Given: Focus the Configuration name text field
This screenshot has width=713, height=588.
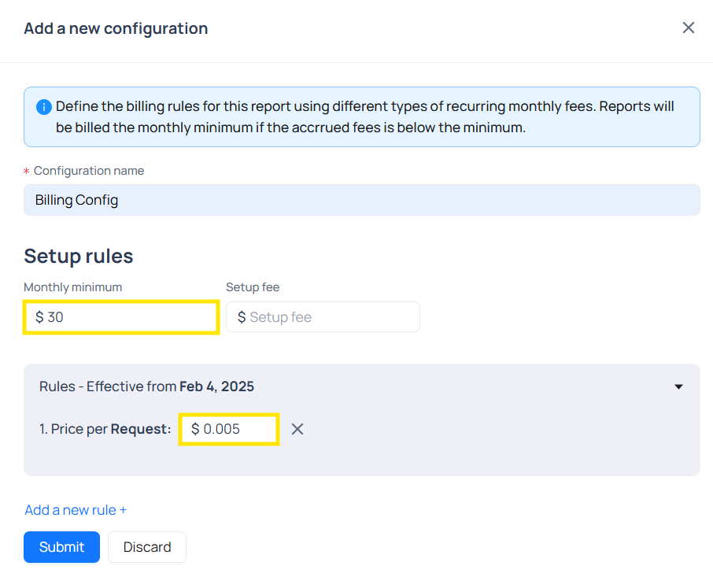Looking at the screenshot, I should [x=361, y=200].
